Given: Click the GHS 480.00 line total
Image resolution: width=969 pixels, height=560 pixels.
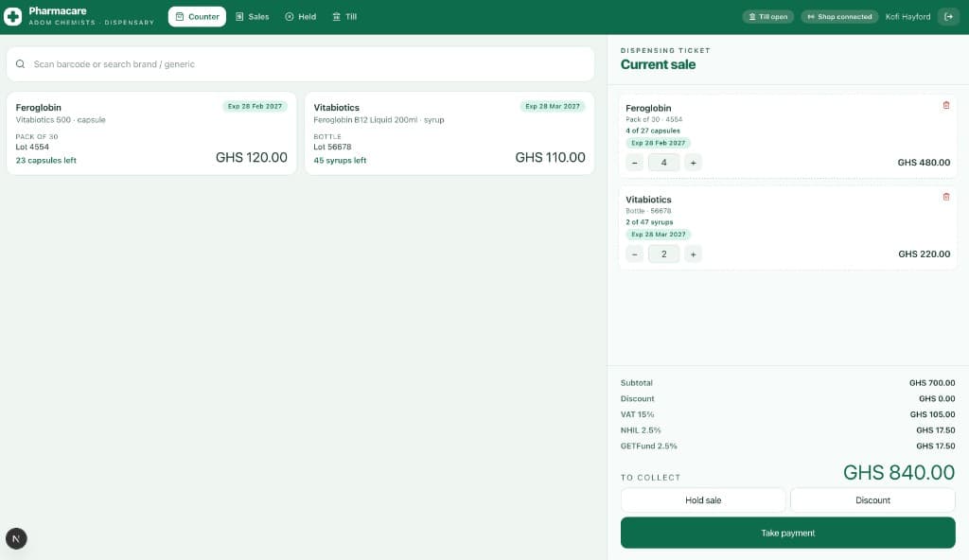Looking at the screenshot, I should tap(924, 163).
